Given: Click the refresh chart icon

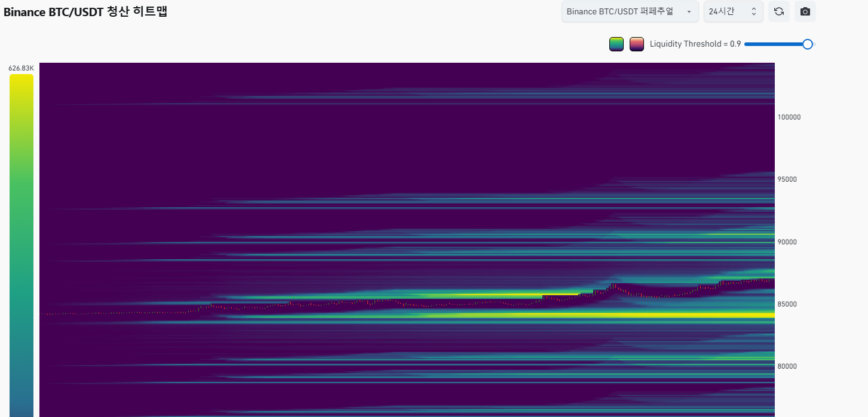Looking at the screenshot, I should click(x=779, y=11).
